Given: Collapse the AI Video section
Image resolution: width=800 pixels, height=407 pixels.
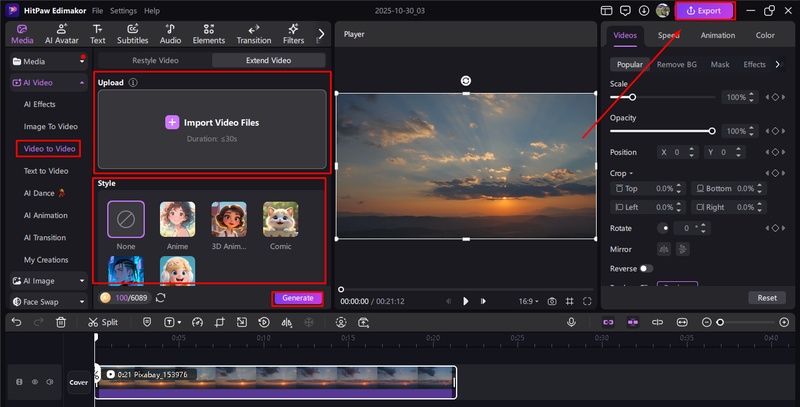Looking at the screenshot, I should pos(82,83).
